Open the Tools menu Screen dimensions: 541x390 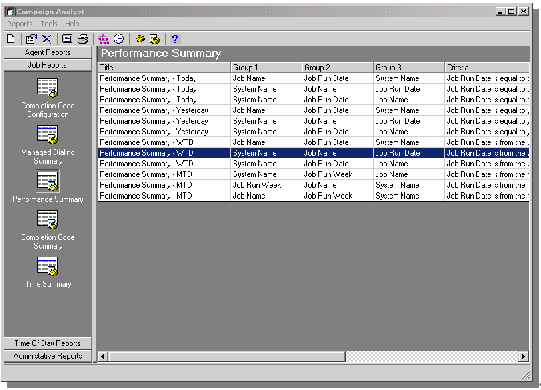coord(49,24)
